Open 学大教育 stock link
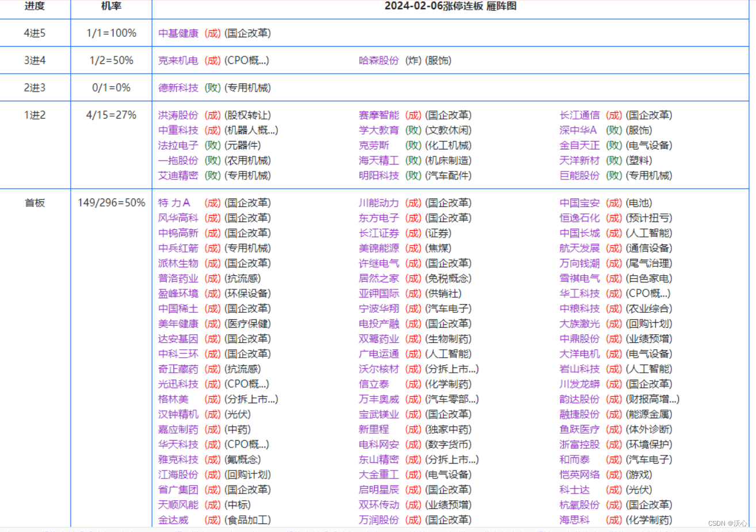 click(x=379, y=131)
